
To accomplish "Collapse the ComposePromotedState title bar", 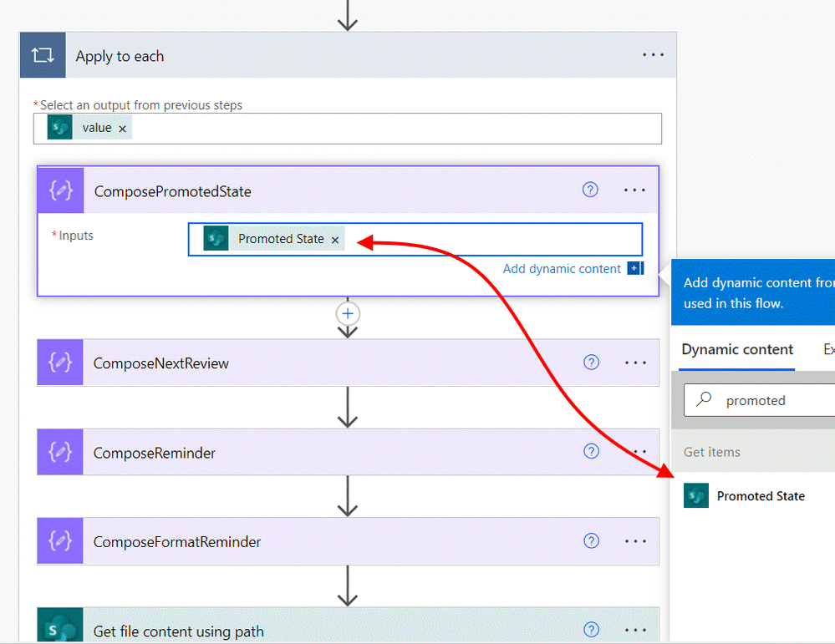I will [349, 190].
